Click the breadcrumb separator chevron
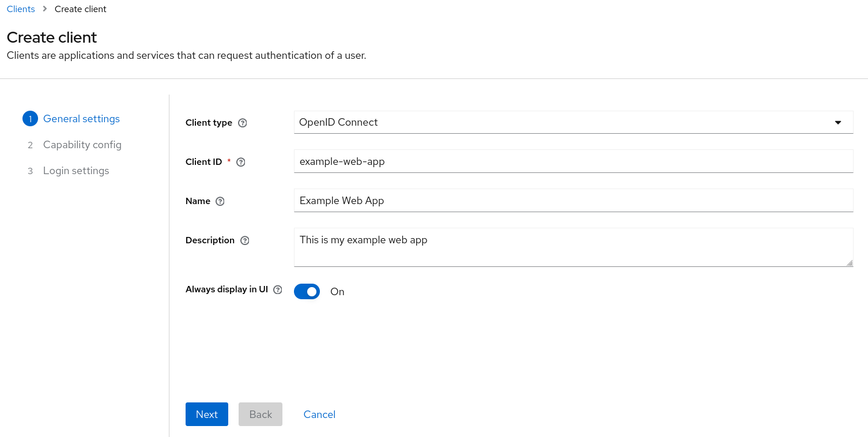Viewport: 868px width, 437px height. point(45,9)
